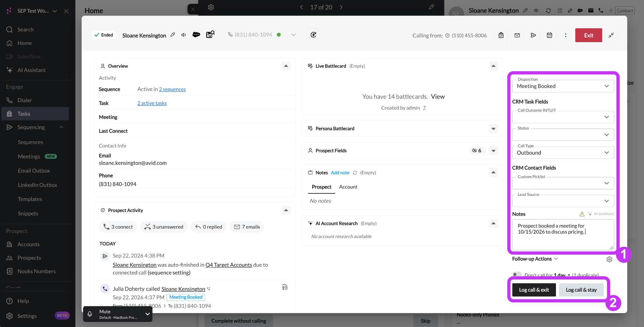Screen dimensions: 644x327
Task: Click the transcript icon on Julia Doherty call entry
Action: tap(285, 287)
